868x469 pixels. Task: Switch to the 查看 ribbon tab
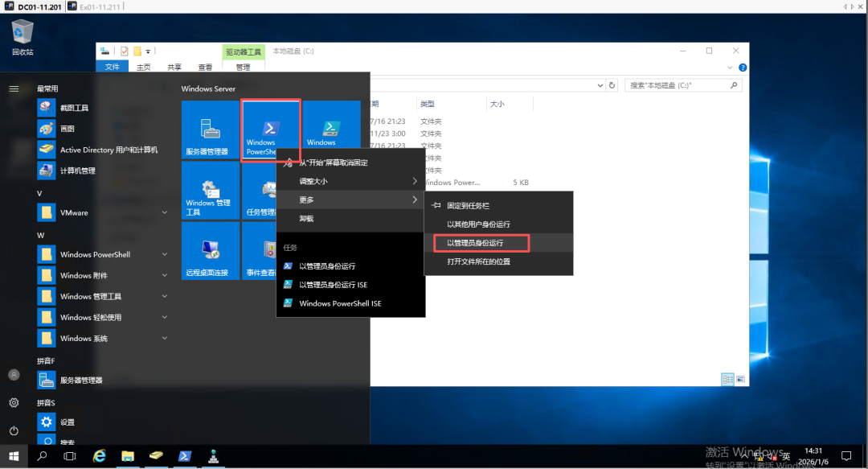206,67
